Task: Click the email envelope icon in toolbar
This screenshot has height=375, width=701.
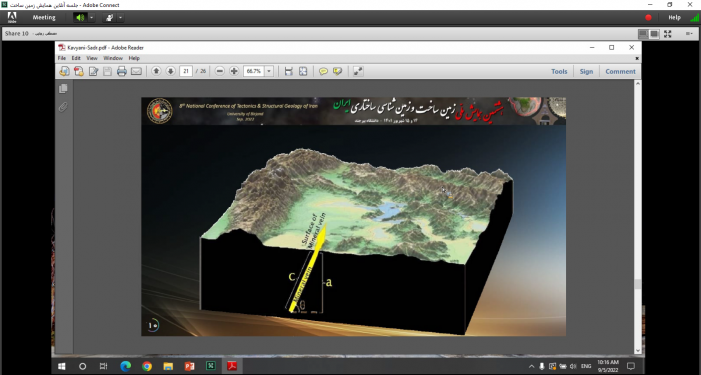Action: [x=136, y=71]
